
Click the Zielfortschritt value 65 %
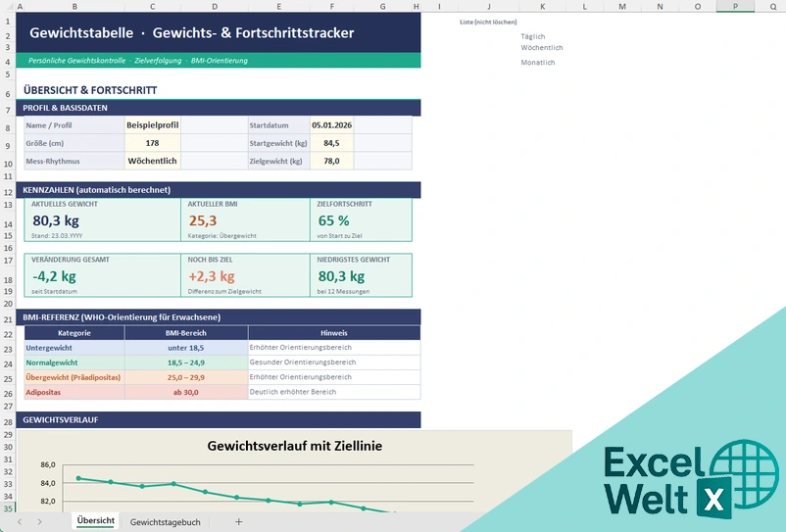point(333,220)
